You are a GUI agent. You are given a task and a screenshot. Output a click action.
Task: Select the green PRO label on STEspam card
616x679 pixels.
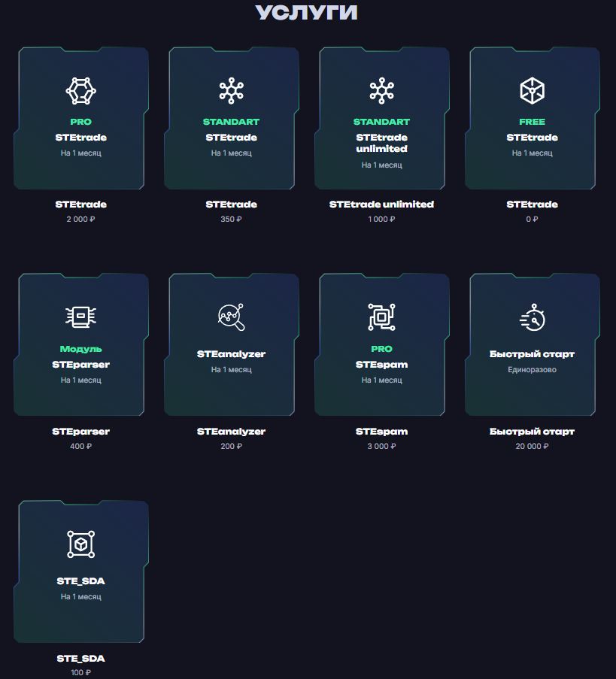click(381, 349)
